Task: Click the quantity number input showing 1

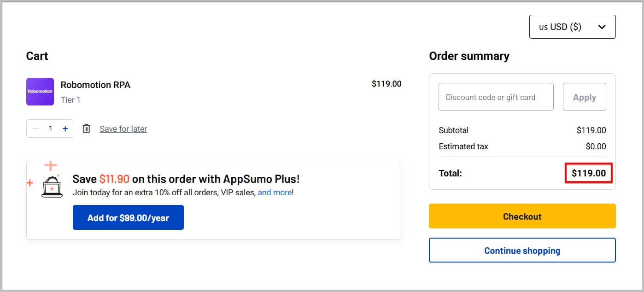Action: pos(50,128)
